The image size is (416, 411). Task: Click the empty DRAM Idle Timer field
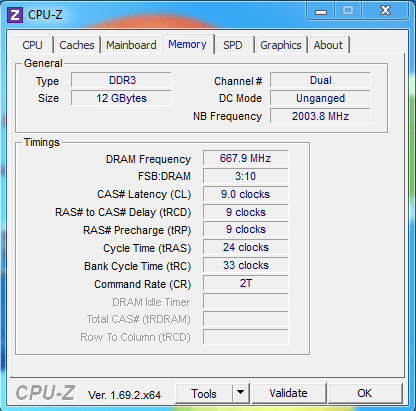click(x=246, y=301)
